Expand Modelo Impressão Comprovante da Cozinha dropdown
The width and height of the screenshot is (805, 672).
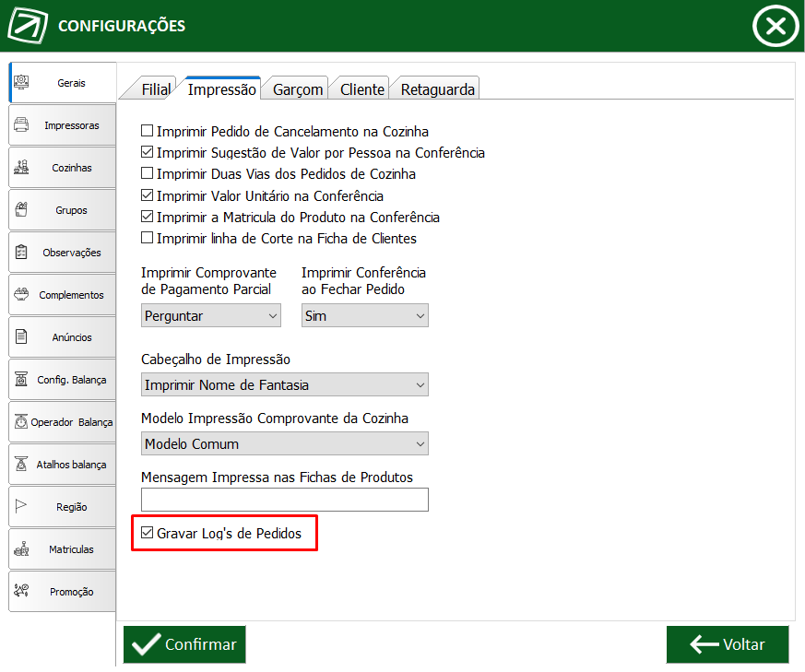[x=284, y=443]
